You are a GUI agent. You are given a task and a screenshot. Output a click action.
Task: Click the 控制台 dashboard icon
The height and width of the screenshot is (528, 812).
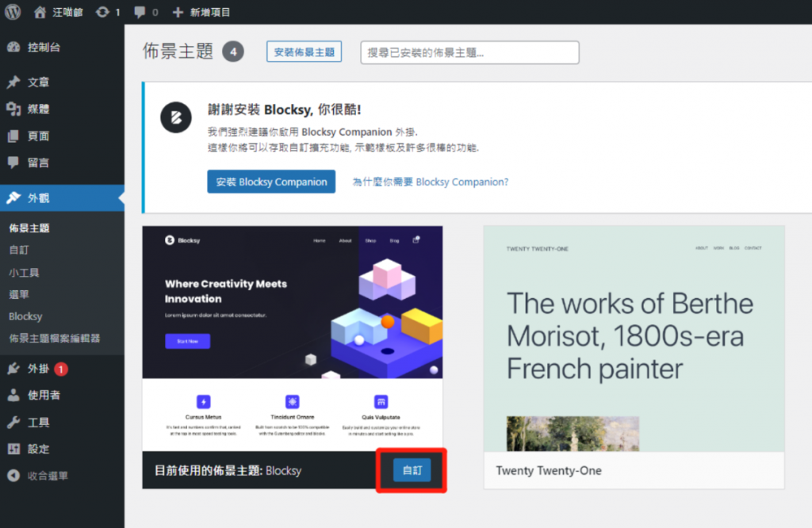click(x=13, y=47)
